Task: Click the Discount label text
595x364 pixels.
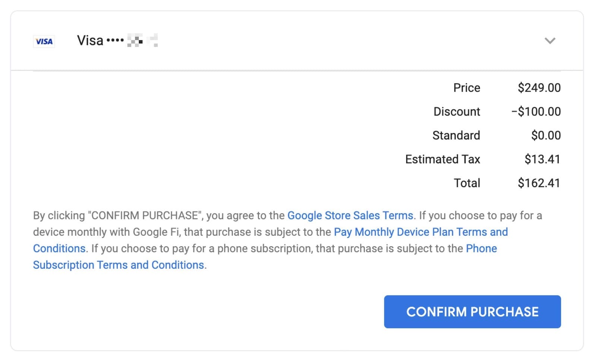Action: (457, 111)
